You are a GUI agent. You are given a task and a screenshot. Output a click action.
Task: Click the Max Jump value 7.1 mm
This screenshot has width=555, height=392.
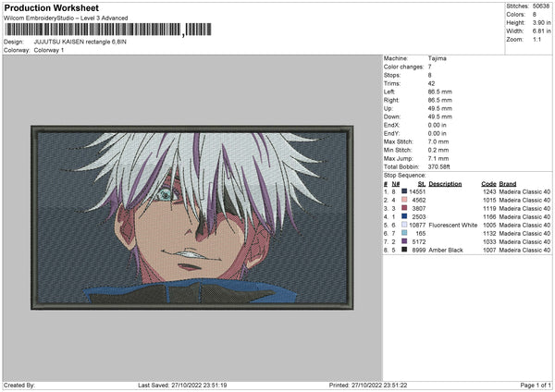pos(438,158)
